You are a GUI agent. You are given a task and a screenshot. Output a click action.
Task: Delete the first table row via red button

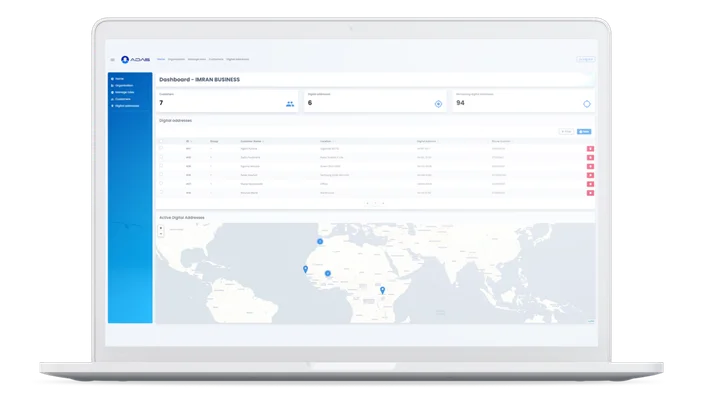pyautogui.click(x=590, y=149)
